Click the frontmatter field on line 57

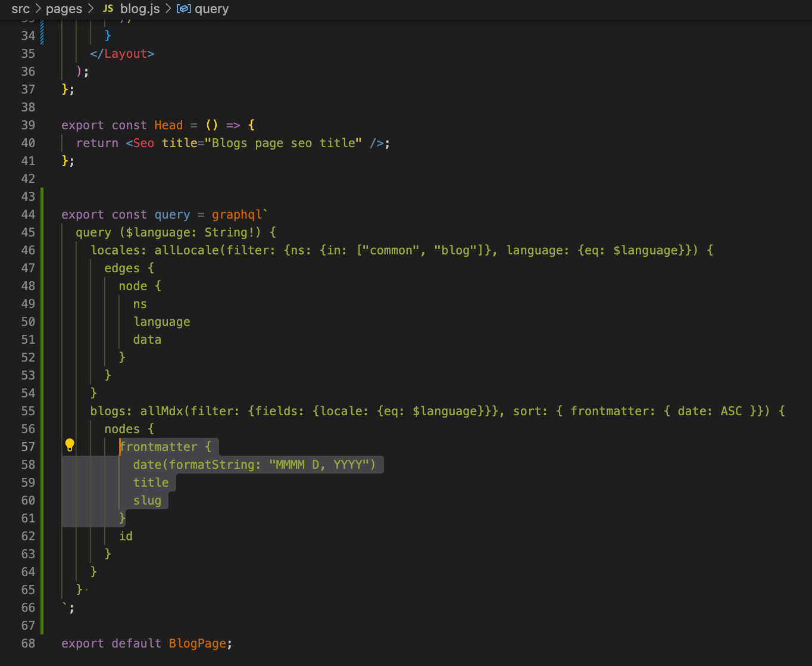tap(158, 447)
